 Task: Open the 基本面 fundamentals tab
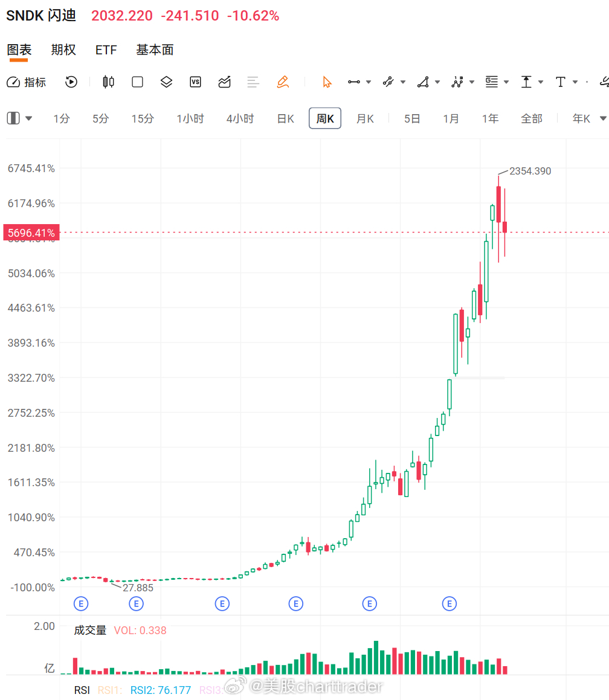155,50
